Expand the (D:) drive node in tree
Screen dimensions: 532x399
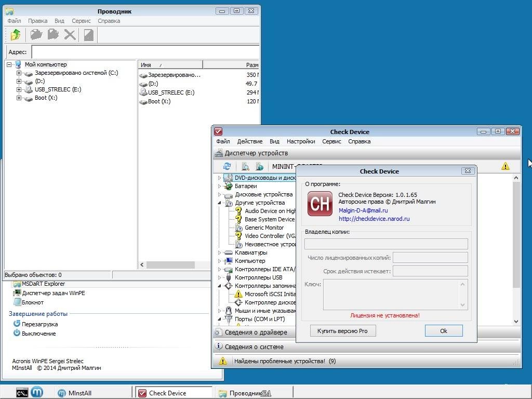pos(19,82)
